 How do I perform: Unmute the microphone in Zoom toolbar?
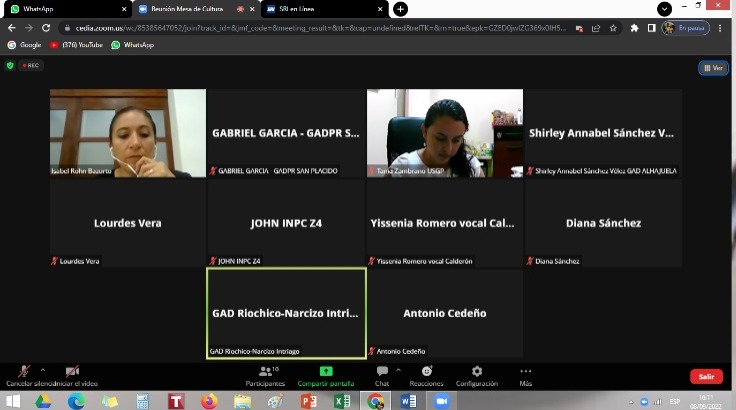23,372
